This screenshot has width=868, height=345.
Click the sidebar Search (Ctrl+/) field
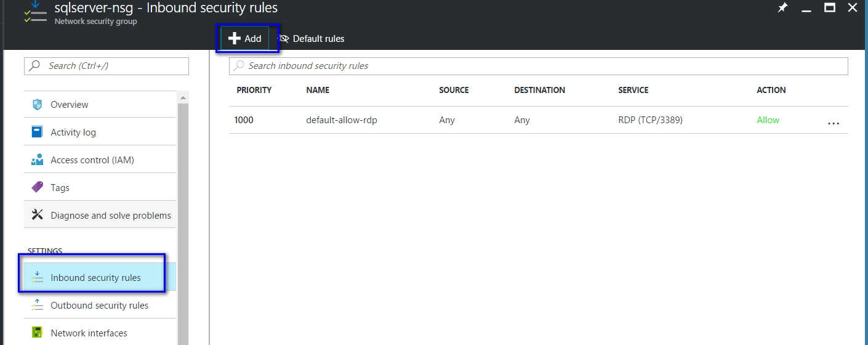coord(106,66)
